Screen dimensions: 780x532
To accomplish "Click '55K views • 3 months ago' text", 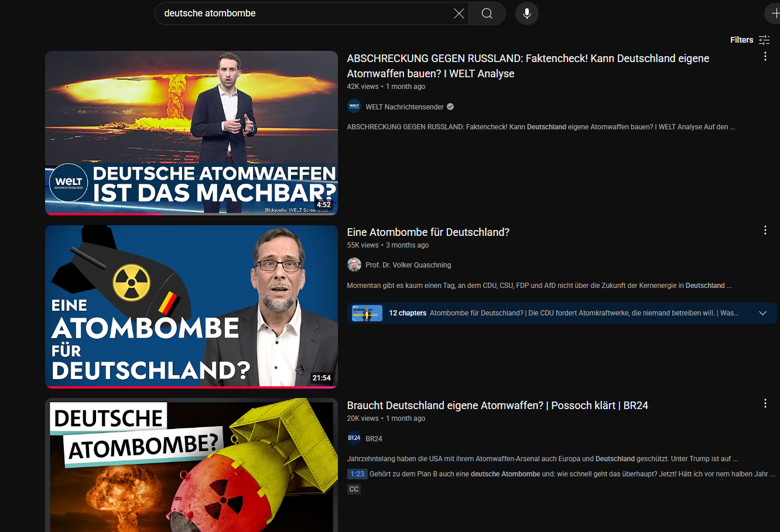I will click(x=388, y=245).
